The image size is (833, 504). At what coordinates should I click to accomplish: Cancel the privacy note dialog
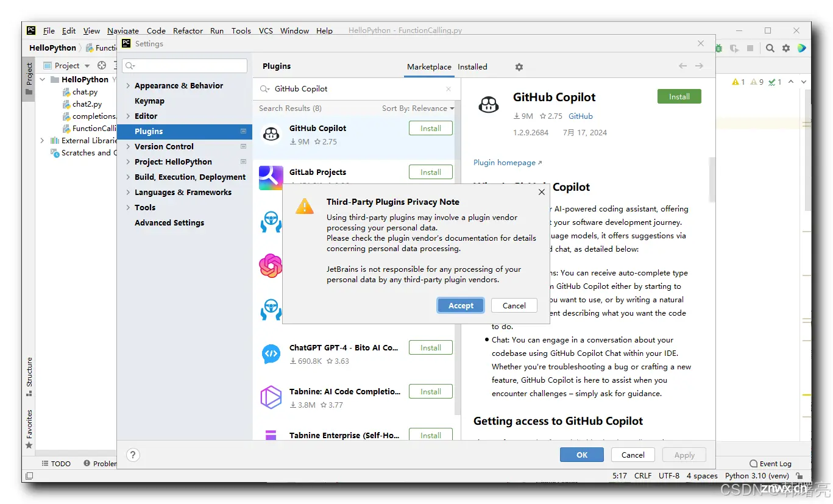click(x=514, y=306)
